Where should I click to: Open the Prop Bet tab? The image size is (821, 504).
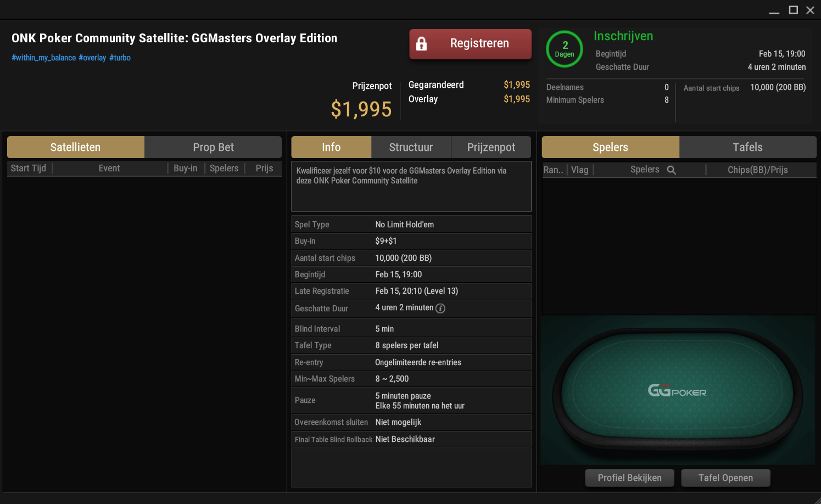point(213,147)
